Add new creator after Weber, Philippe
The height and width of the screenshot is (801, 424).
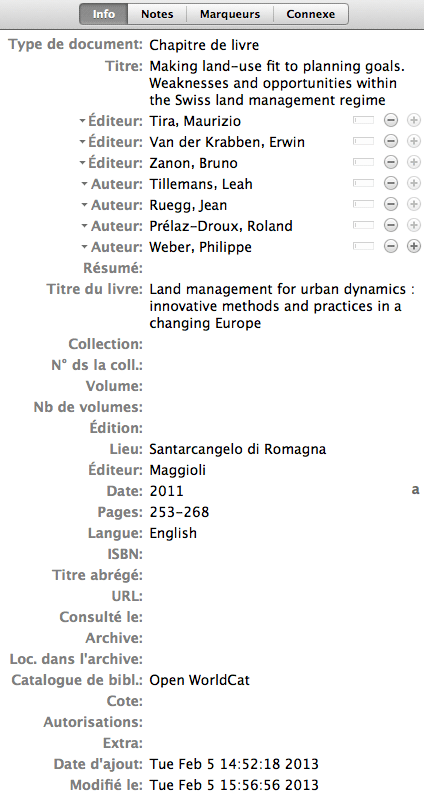tap(413, 247)
